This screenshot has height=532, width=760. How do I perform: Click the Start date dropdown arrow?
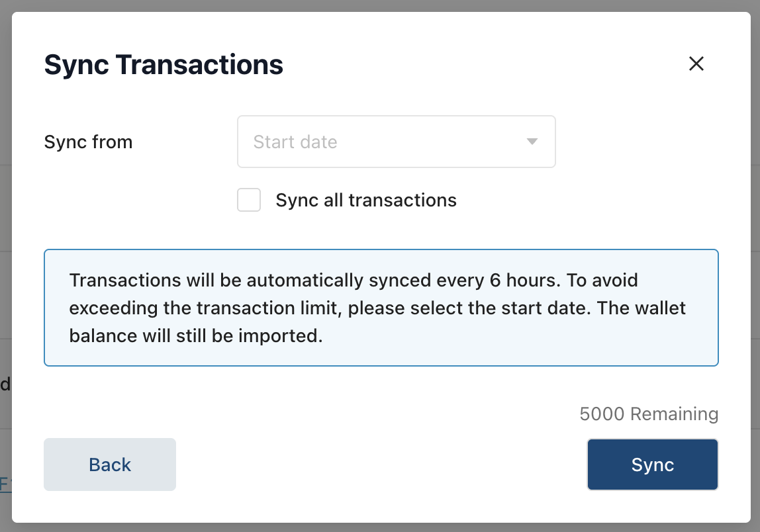click(x=532, y=142)
